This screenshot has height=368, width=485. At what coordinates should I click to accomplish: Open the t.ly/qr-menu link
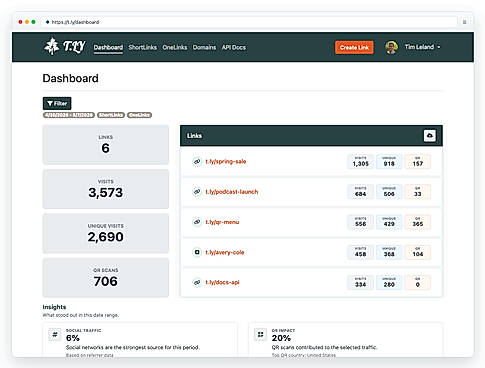[x=222, y=222]
